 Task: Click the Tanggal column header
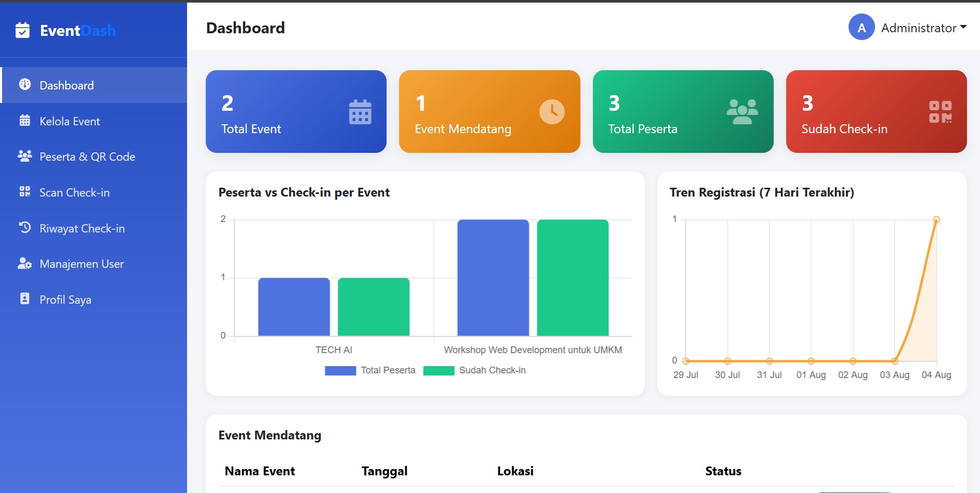(x=385, y=471)
